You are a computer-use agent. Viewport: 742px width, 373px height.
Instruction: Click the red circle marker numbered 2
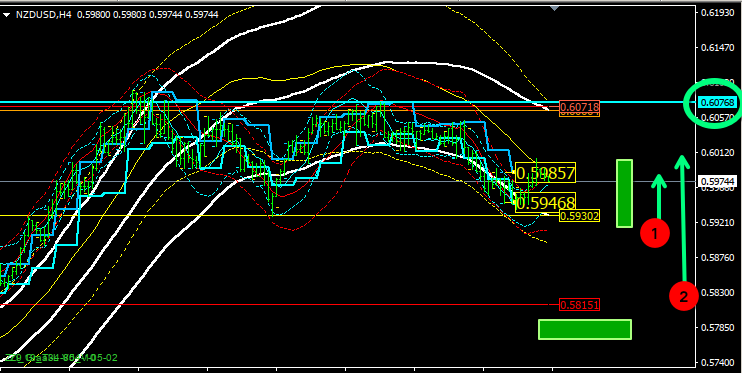pyautogui.click(x=684, y=297)
